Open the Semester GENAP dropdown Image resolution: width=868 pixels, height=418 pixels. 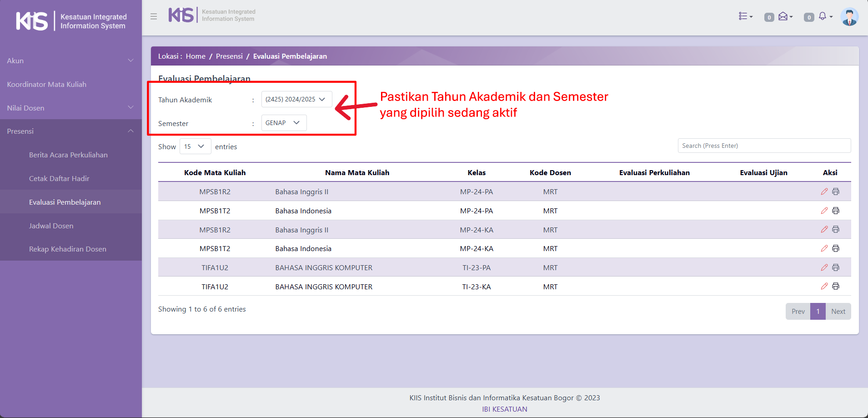(284, 123)
